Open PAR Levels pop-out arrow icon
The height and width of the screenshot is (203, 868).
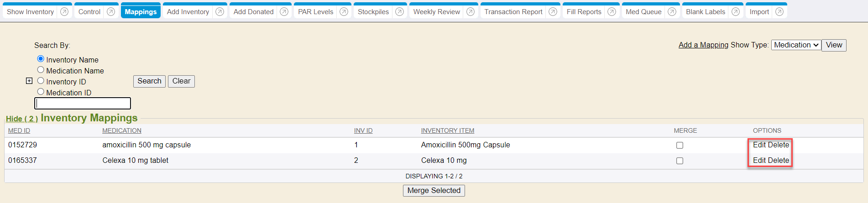pyautogui.click(x=344, y=12)
